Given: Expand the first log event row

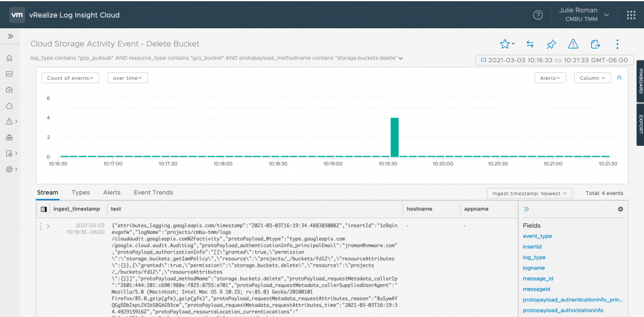Looking at the screenshot, I should coord(48,226).
